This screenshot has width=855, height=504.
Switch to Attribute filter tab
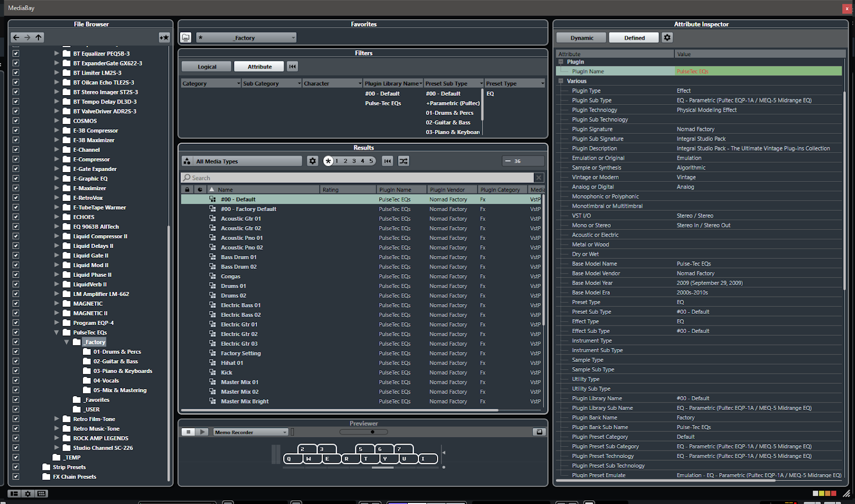[260, 66]
